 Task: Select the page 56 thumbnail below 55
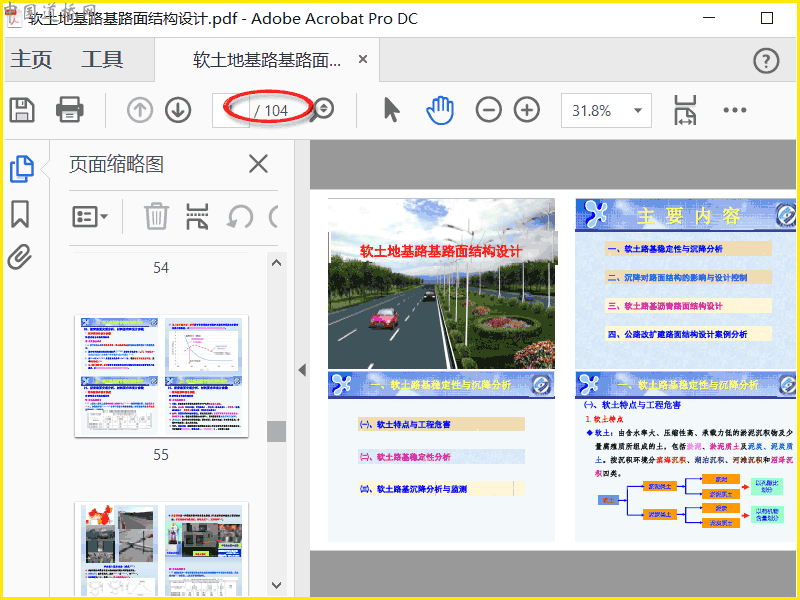click(161, 550)
